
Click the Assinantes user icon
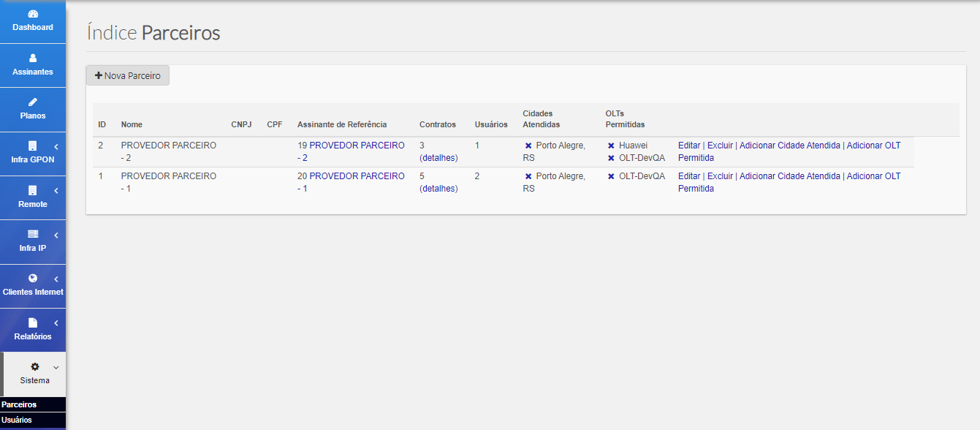coord(33,58)
